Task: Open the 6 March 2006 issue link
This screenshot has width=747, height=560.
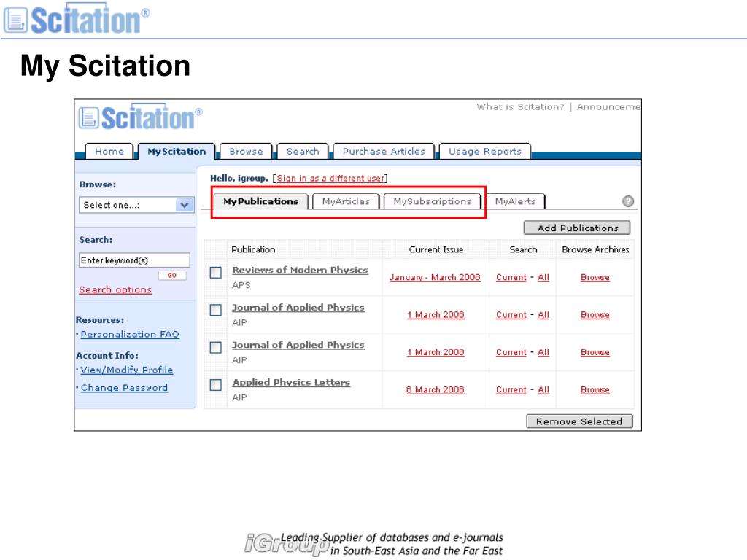Action: (x=435, y=389)
